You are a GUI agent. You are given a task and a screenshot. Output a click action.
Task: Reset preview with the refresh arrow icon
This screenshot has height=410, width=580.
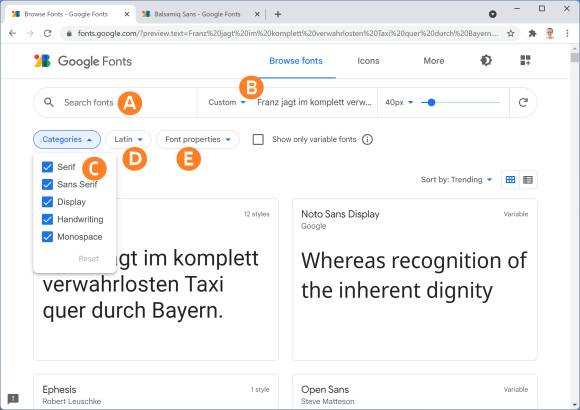[523, 102]
